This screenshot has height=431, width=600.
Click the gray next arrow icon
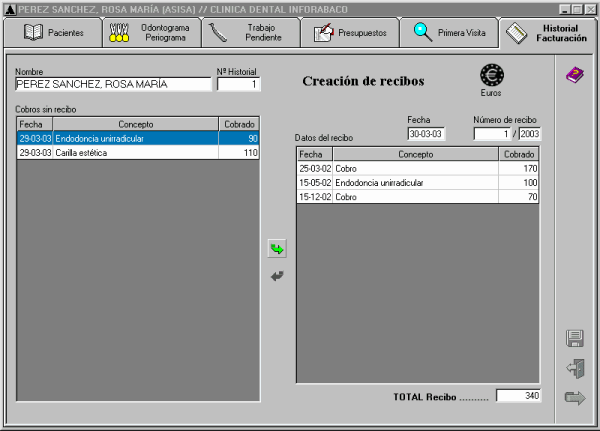pyautogui.click(x=575, y=398)
